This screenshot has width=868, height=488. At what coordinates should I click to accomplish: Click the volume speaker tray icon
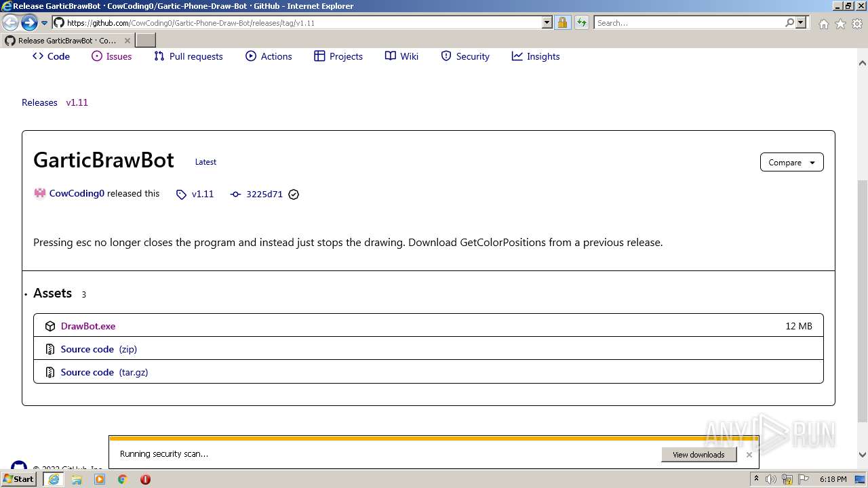(771, 479)
